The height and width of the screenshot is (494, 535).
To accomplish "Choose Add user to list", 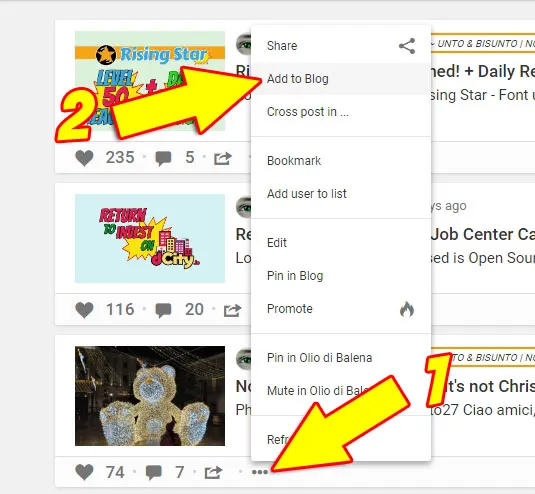I will tap(341, 194).
